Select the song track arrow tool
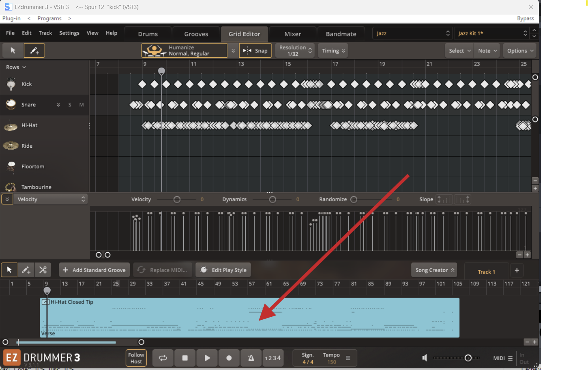588x370 pixels. tap(9, 270)
